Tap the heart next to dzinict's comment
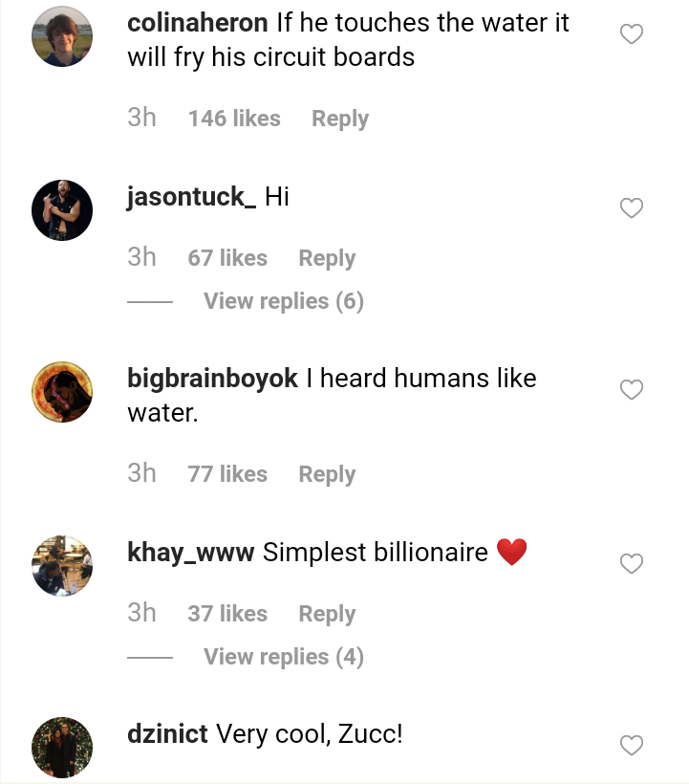 [x=632, y=746]
